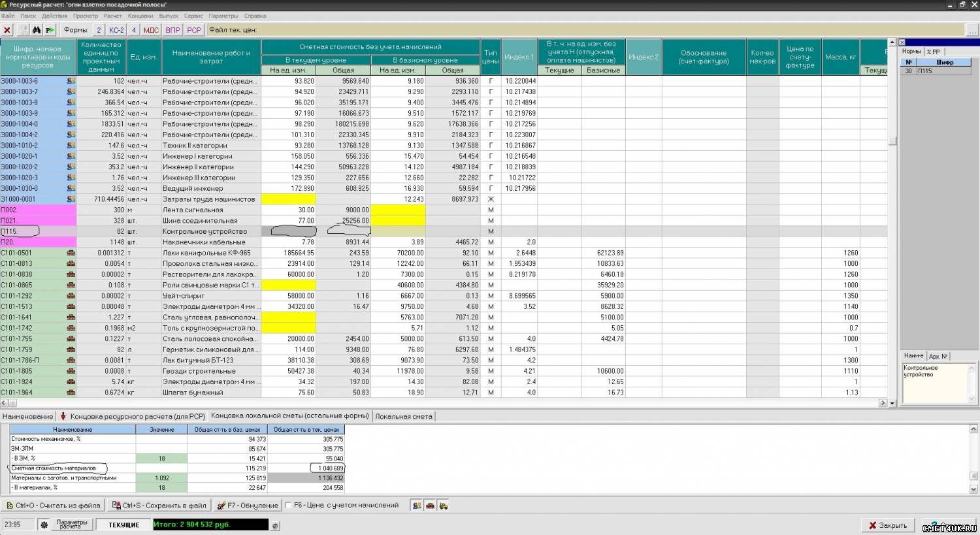
Task: Click the gear icon beside the 23:85 field
Action: [44, 525]
